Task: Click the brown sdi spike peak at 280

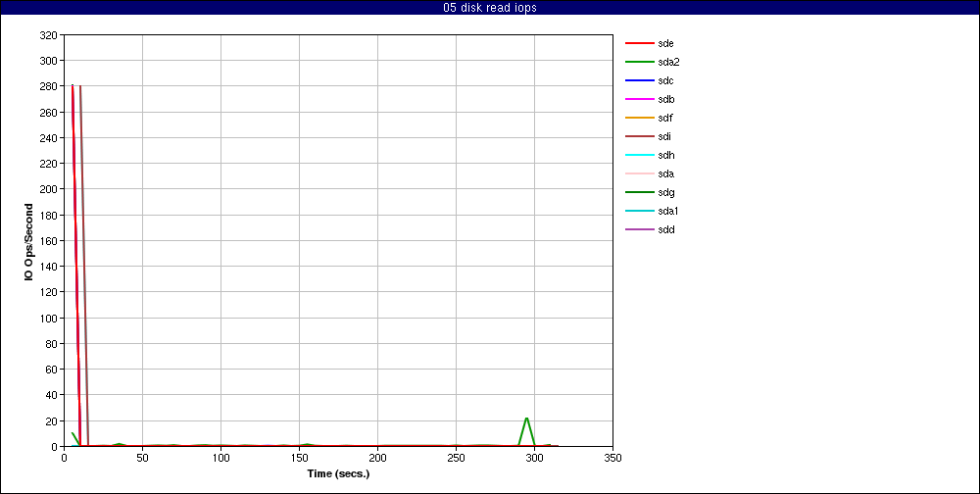Action: (80, 86)
